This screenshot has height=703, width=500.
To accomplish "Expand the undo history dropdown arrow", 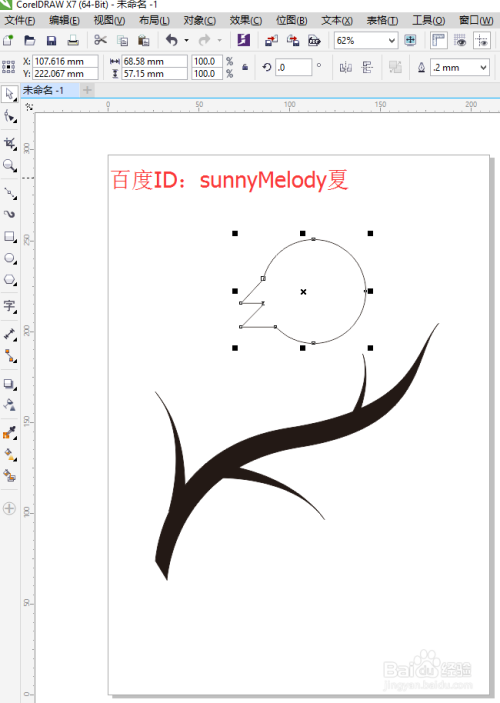I will pyautogui.click(x=187, y=40).
